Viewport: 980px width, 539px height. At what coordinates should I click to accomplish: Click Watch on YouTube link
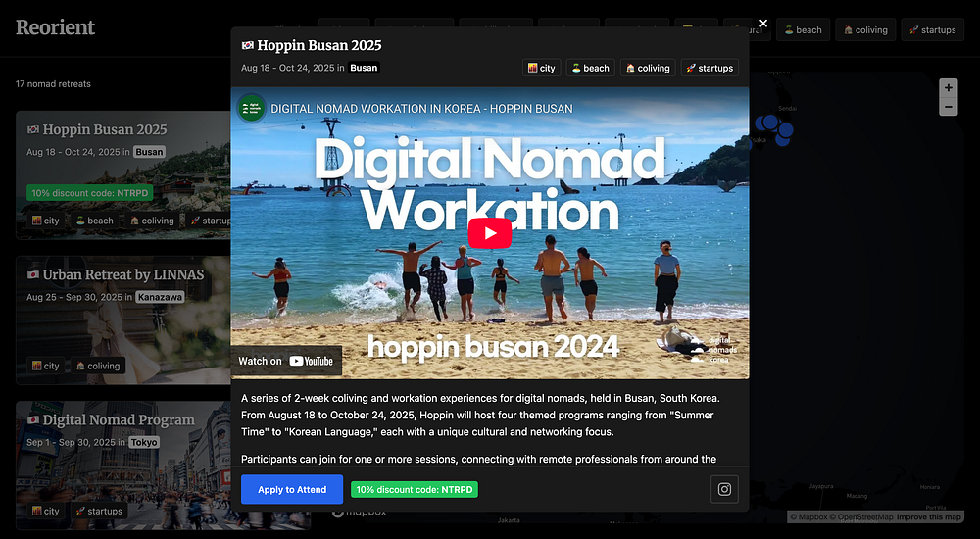[286, 361]
